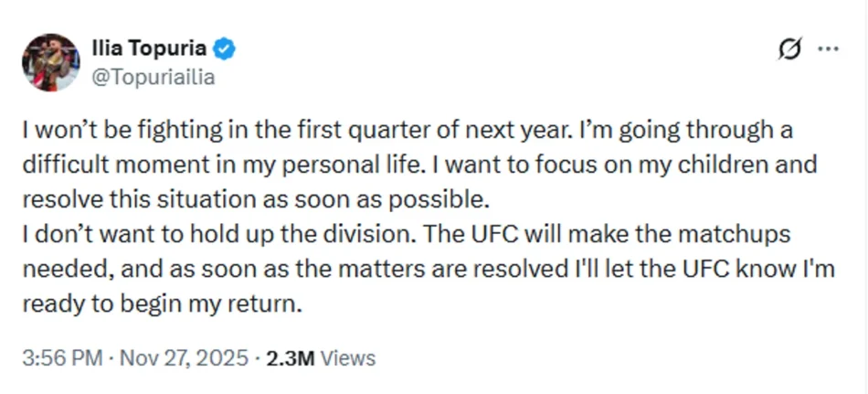Click the 3:56 PM timestamp
The width and height of the screenshot is (868, 394).
60,358
